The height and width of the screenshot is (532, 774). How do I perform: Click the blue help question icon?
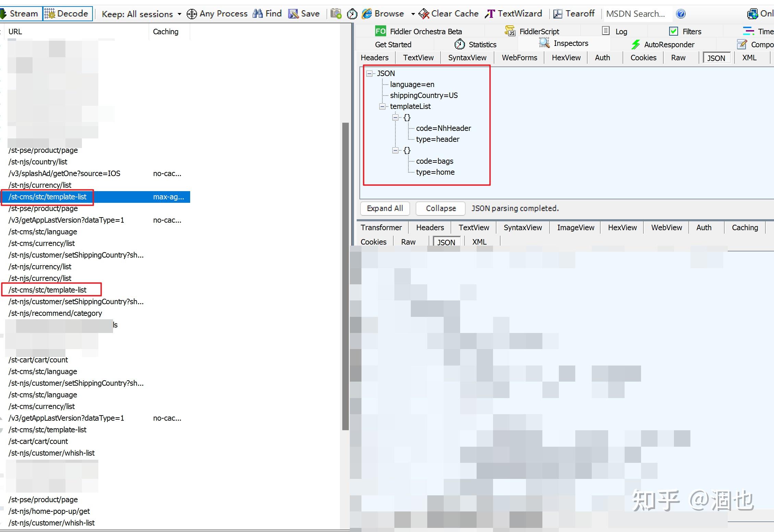(x=681, y=14)
